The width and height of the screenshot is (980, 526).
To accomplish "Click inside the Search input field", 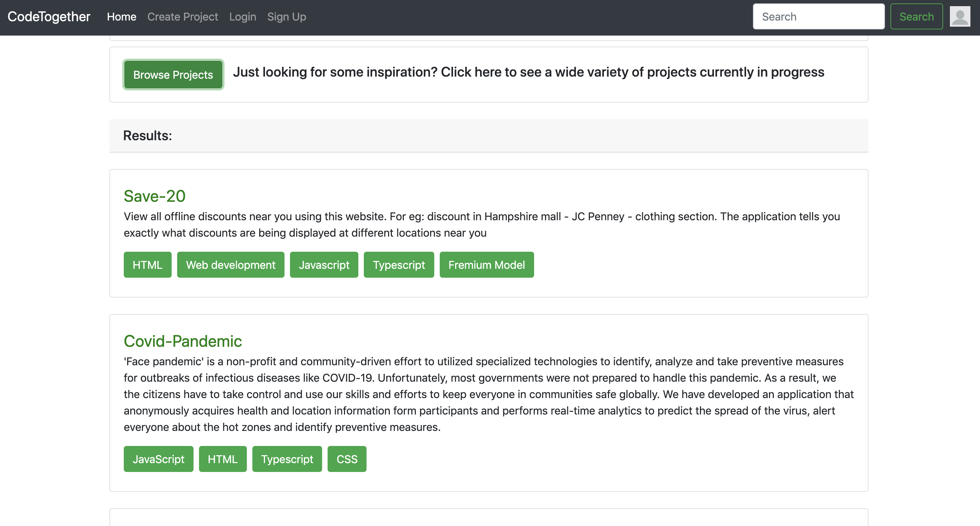I will coord(818,16).
